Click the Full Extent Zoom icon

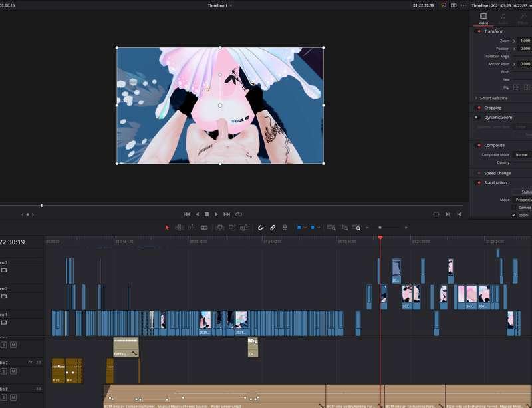pos(331,228)
